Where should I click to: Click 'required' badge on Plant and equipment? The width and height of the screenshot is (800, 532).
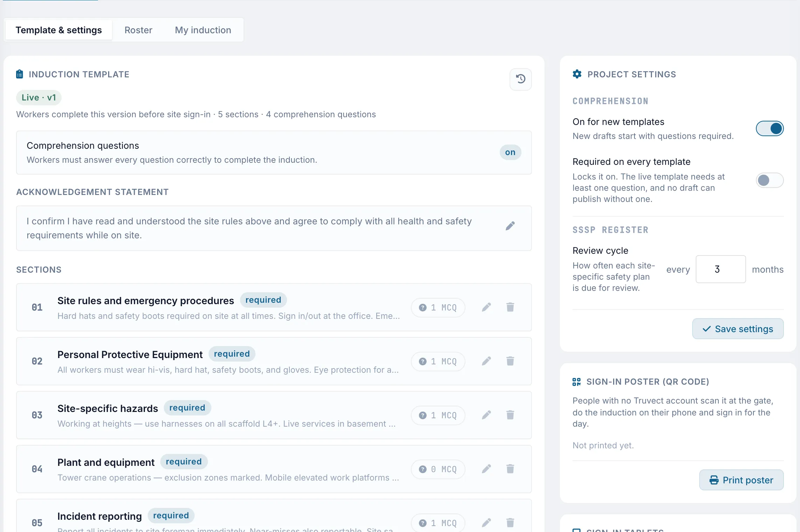184,462
